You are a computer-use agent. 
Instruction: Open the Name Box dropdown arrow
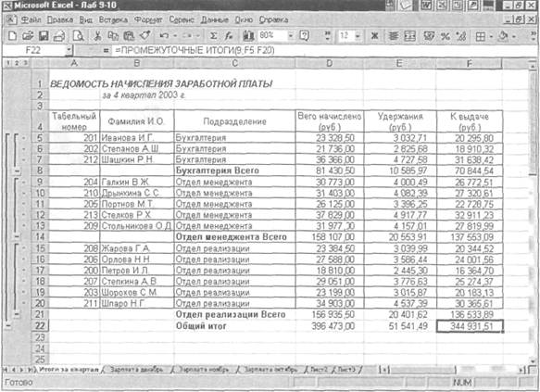69,51
